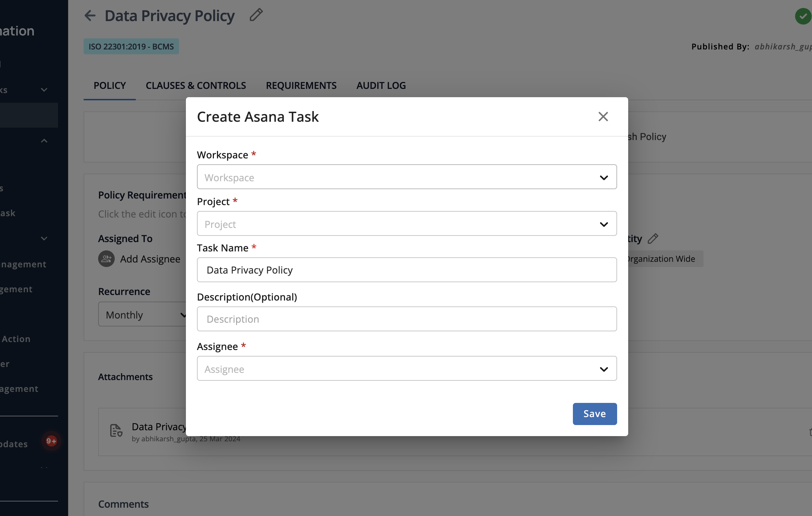The height and width of the screenshot is (516, 812).
Task: Click the Description input field
Action: (x=407, y=319)
